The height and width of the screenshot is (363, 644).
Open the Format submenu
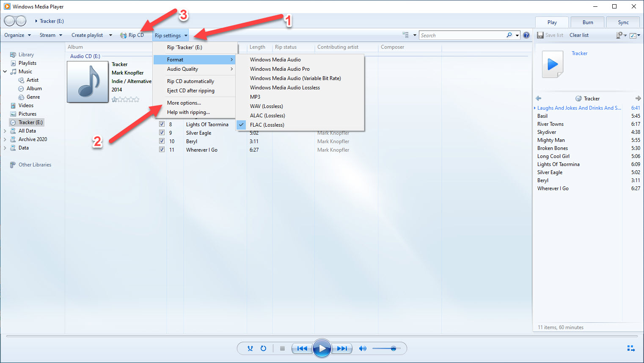tap(194, 60)
